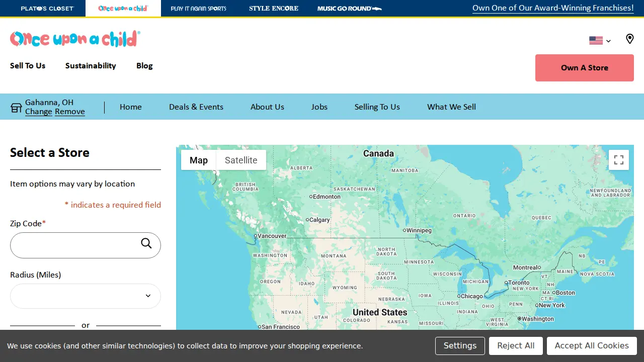Click the Own A Store button
The image size is (644, 362).
(x=585, y=68)
